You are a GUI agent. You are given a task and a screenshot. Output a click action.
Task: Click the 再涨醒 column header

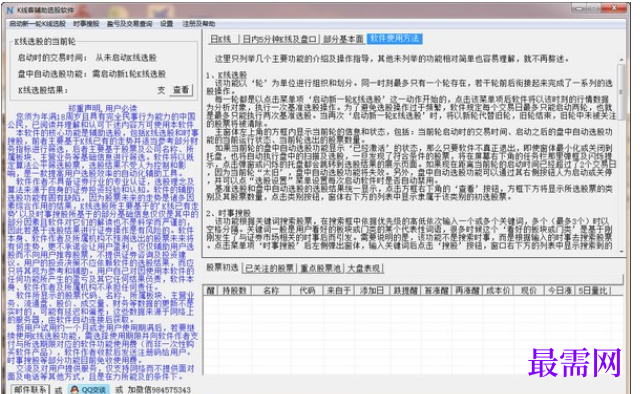pyautogui.click(x=467, y=291)
